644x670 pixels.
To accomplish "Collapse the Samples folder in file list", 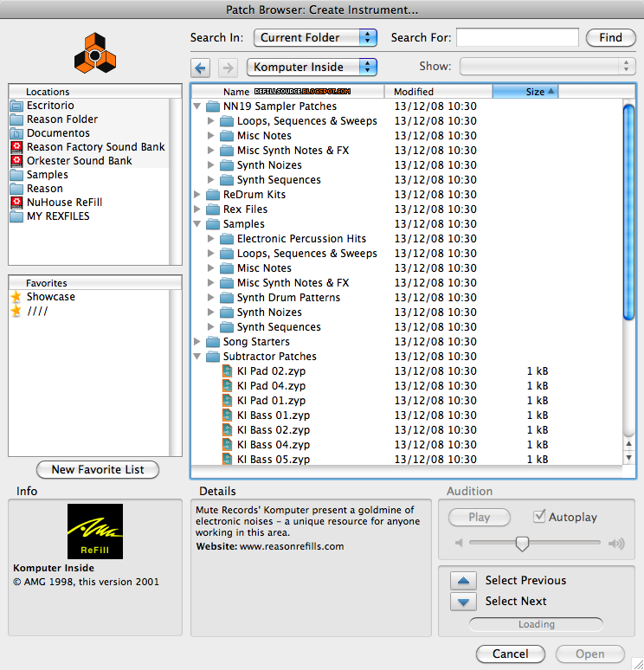I will [197, 224].
